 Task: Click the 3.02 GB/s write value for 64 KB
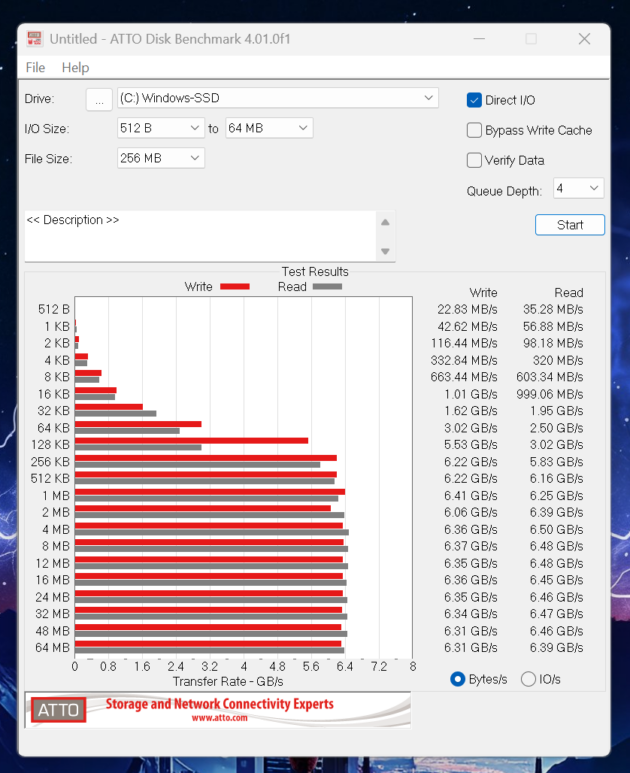(471, 428)
